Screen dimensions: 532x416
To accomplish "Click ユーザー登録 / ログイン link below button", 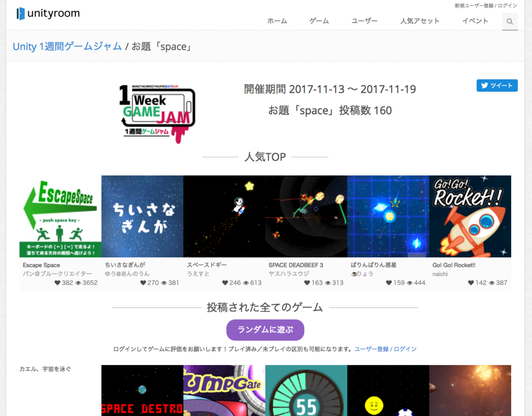I will (x=385, y=349).
